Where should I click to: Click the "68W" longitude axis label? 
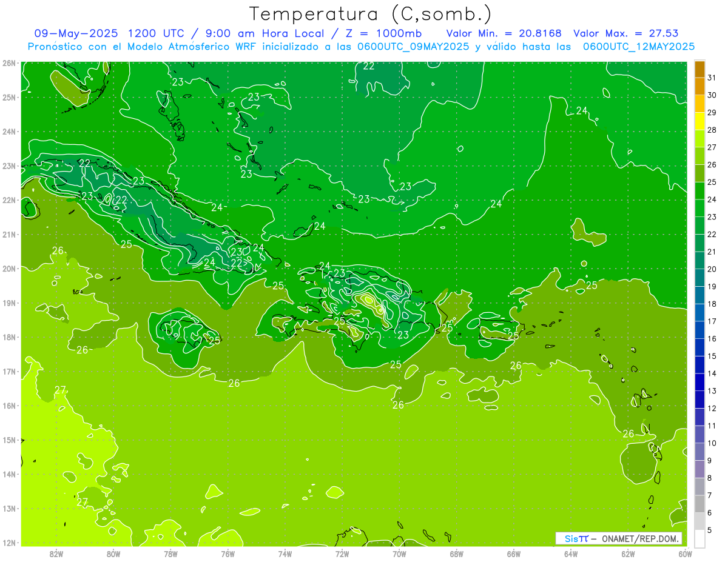pyautogui.click(x=457, y=554)
